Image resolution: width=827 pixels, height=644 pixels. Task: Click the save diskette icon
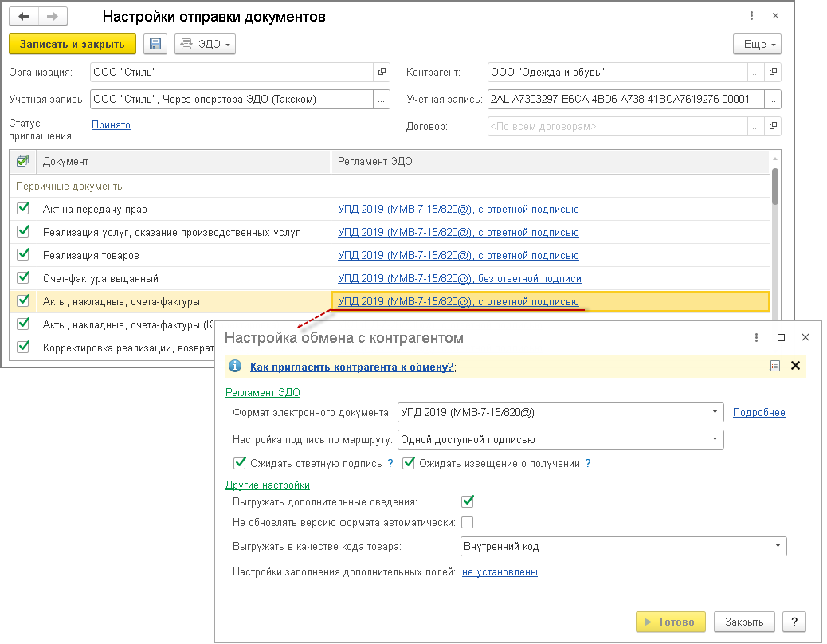[155, 45]
